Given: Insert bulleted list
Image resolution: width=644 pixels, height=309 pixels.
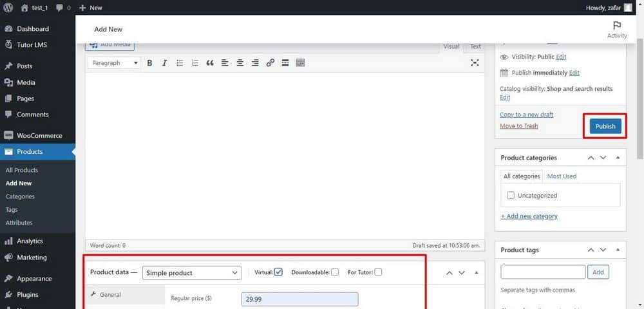Looking at the screenshot, I should pos(180,63).
